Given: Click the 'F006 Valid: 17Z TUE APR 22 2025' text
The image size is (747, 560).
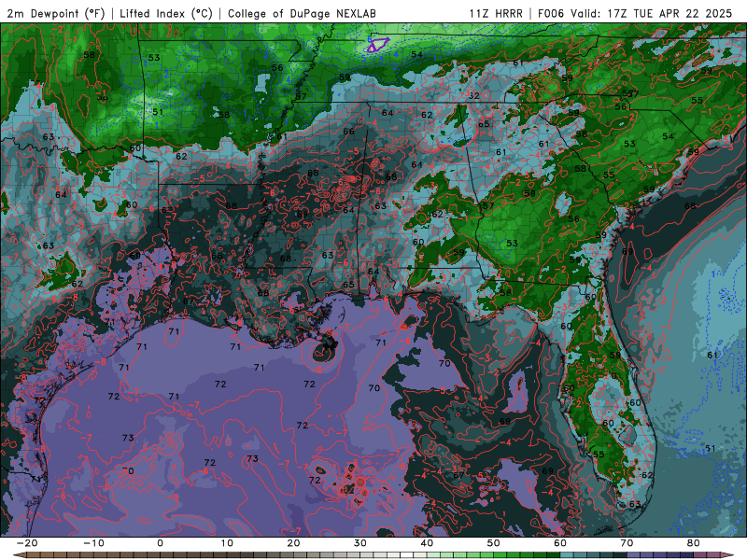Looking at the screenshot, I should (x=635, y=13).
